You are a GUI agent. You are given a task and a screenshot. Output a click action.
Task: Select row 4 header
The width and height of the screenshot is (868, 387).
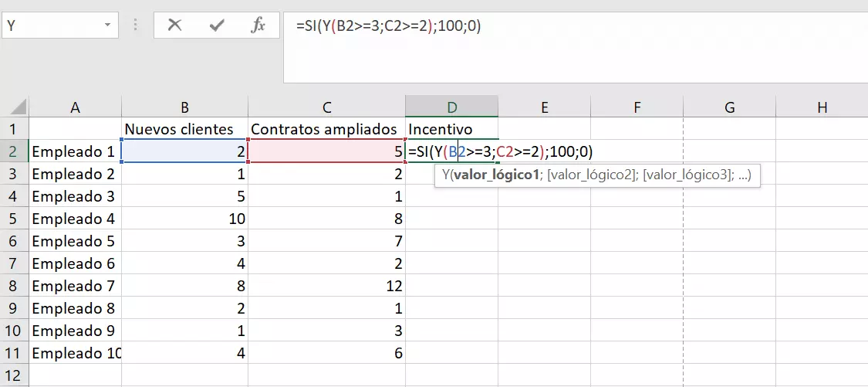[15, 196]
